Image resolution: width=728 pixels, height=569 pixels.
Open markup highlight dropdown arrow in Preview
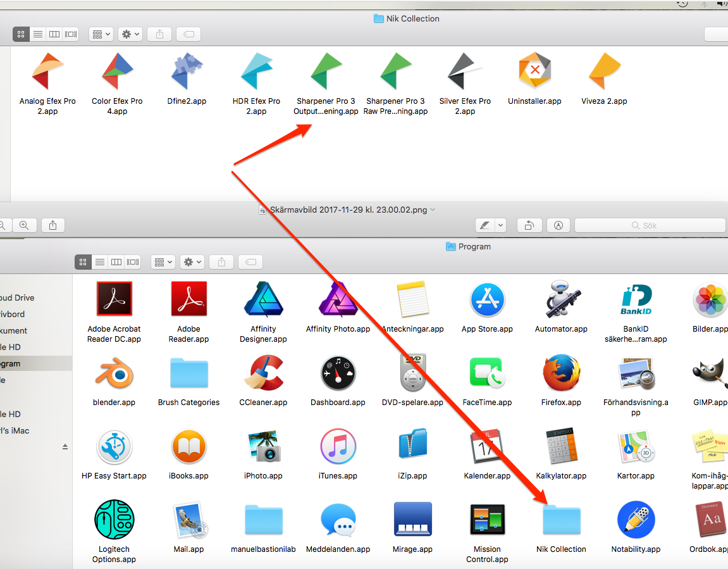tap(500, 225)
